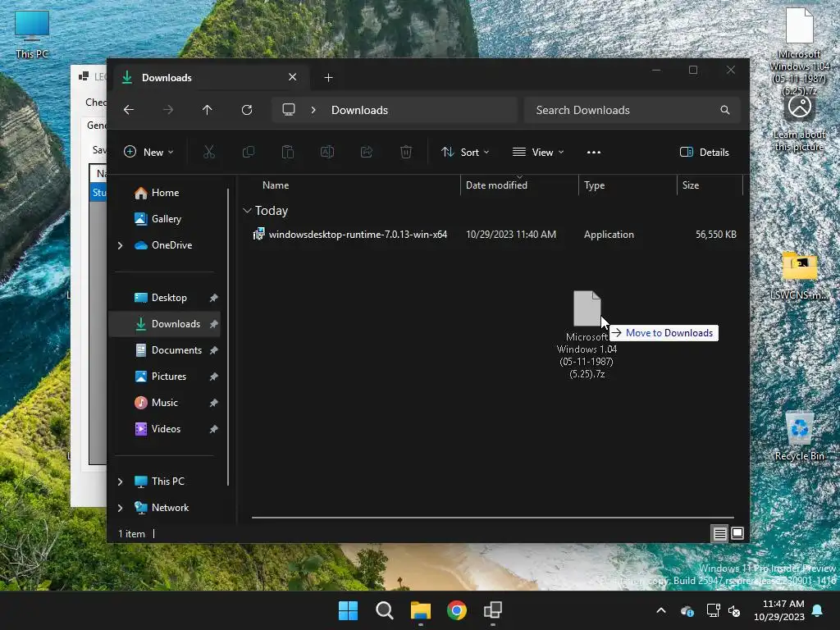Open the See more ellipsis menu

594,152
